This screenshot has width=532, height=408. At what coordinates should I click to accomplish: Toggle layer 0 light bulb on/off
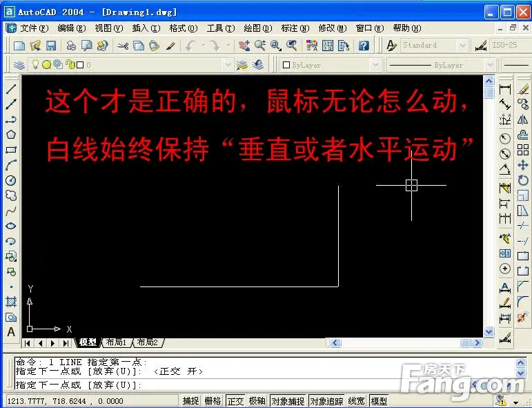pyautogui.click(x=35, y=64)
